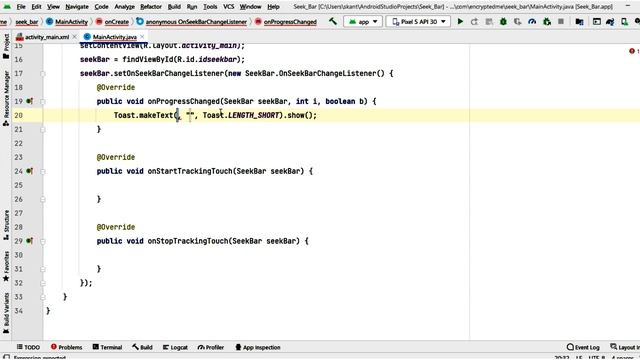Viewport: 640px width, 360px height.
Task: Open the VCS menu
Action: pos(229,7)
